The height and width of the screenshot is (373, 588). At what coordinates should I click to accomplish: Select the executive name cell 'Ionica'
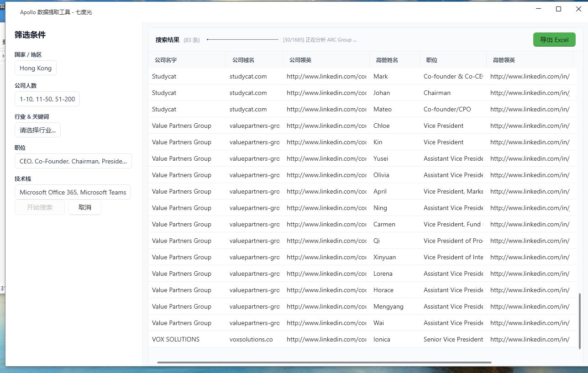(x=395, y=339)
